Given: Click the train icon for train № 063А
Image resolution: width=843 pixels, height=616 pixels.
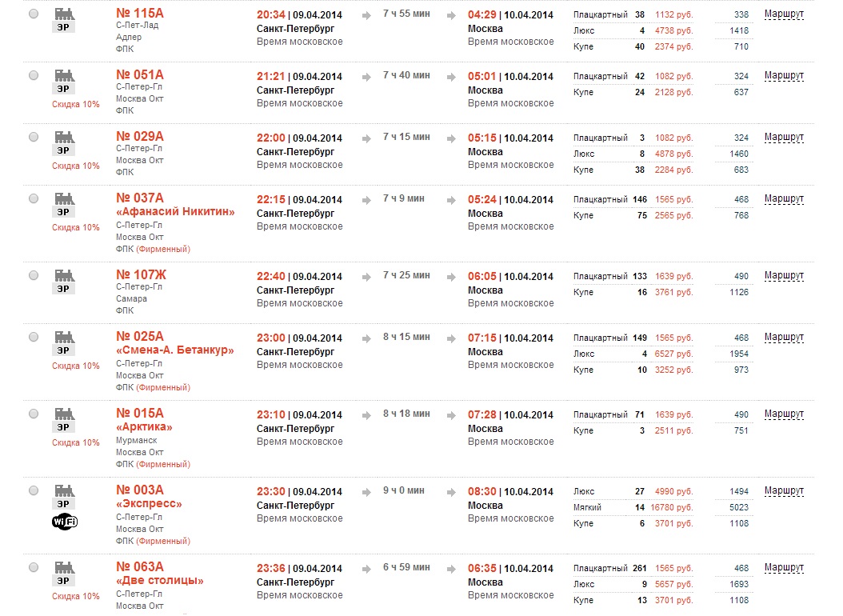Looking at the screenshot, I should [64, 566].
